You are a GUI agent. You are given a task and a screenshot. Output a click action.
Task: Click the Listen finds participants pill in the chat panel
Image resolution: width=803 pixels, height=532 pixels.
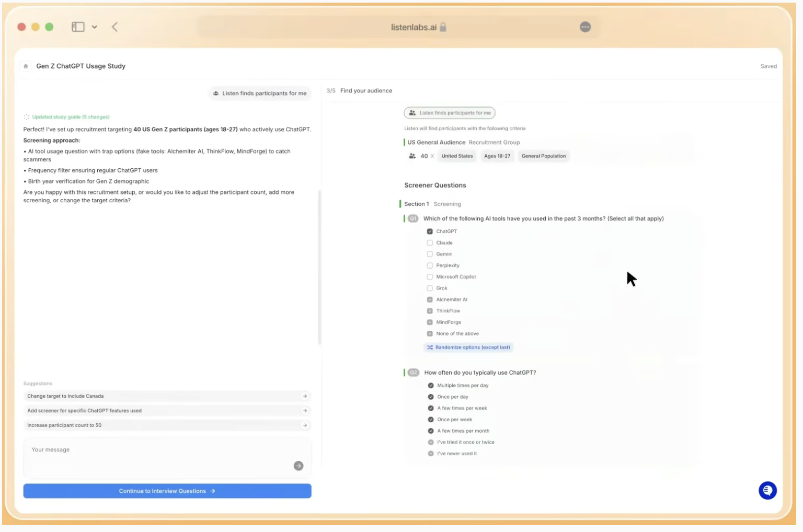260,94
